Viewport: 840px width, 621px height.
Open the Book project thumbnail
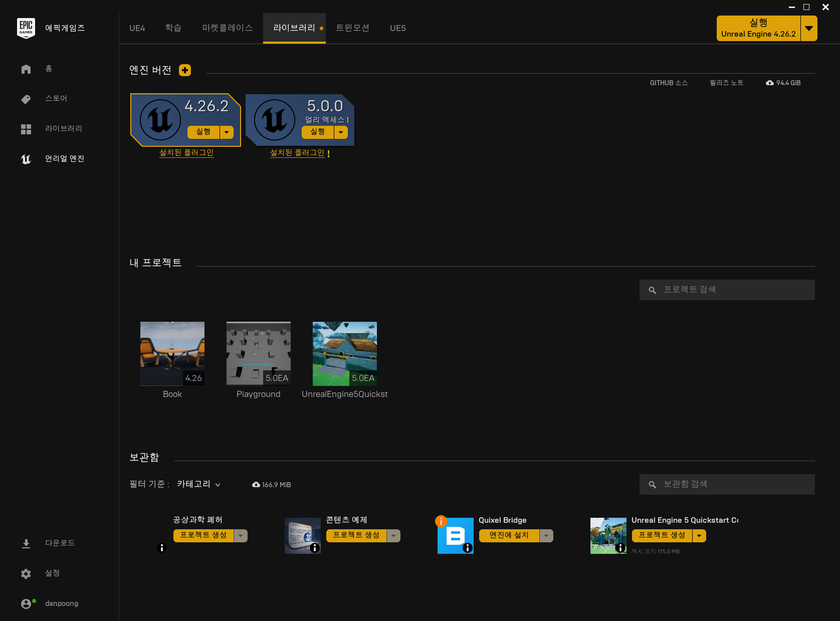[x=172, y=353]
